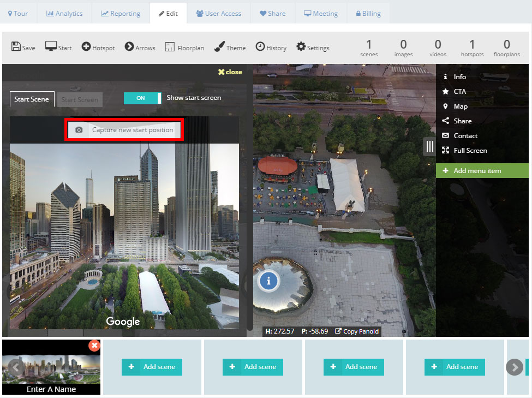Select the Arrows tool
The height and width of the screenshot is (398, 532).
[x=140, y=47]
